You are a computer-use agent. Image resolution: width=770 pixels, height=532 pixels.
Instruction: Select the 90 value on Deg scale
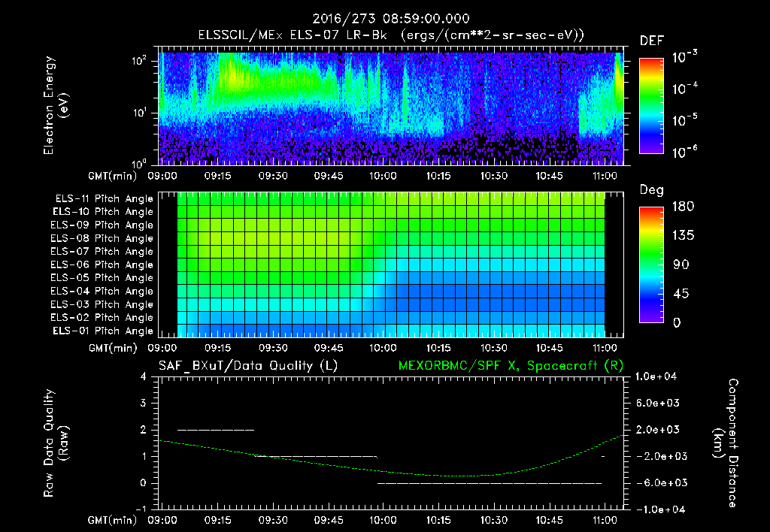681,264
